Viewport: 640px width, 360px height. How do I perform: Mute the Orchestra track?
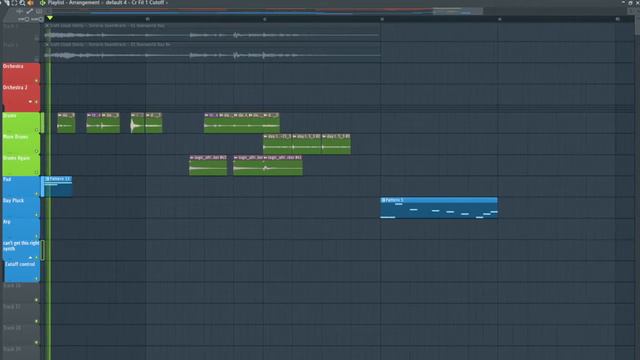pos(36,81)
